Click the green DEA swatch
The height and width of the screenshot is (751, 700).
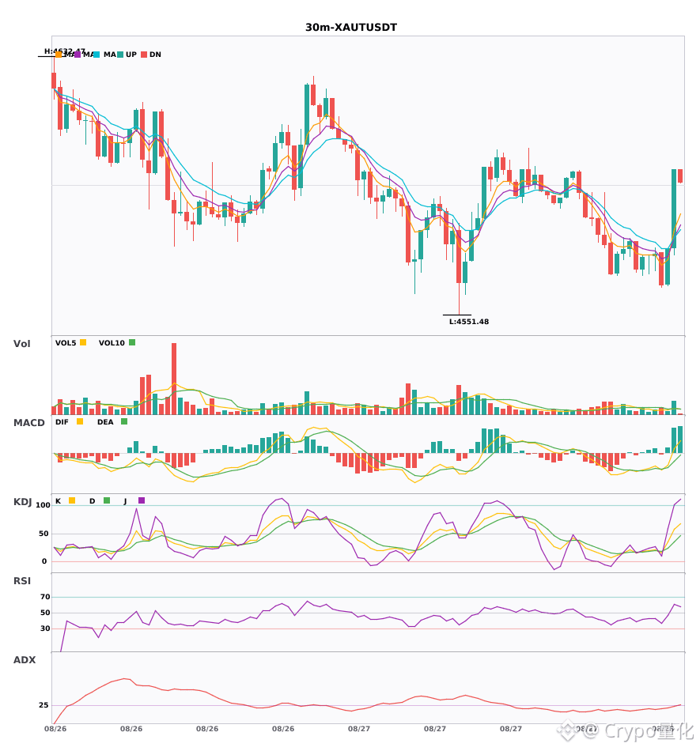point(124,421)
